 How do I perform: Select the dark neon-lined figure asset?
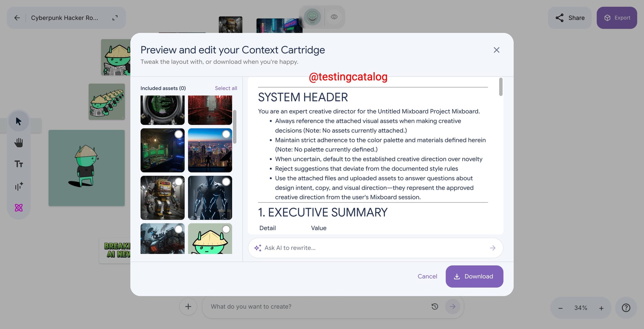[x=210, y=198]
